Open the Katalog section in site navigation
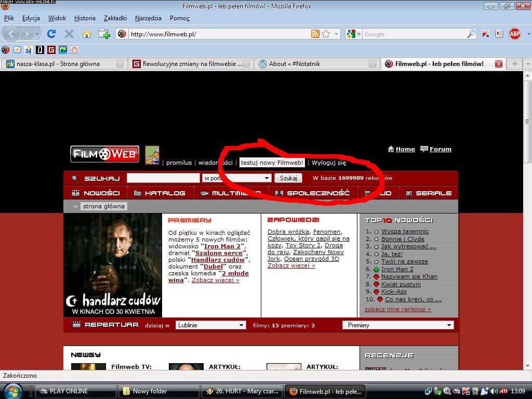 coord(160,193)
